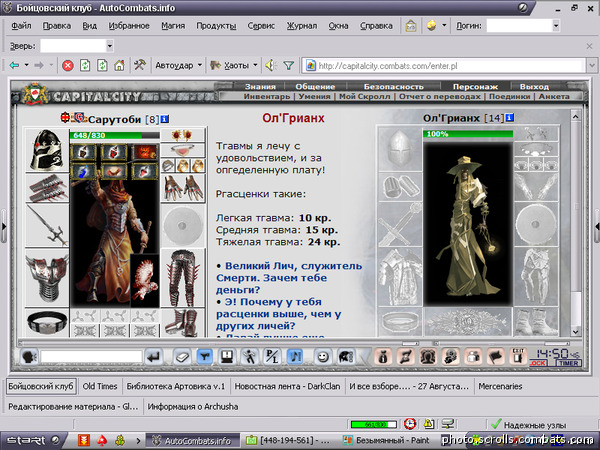This screenshot has width=600, height=450.
Task: Toggle the music note sound icon
Action: [295, 357]
